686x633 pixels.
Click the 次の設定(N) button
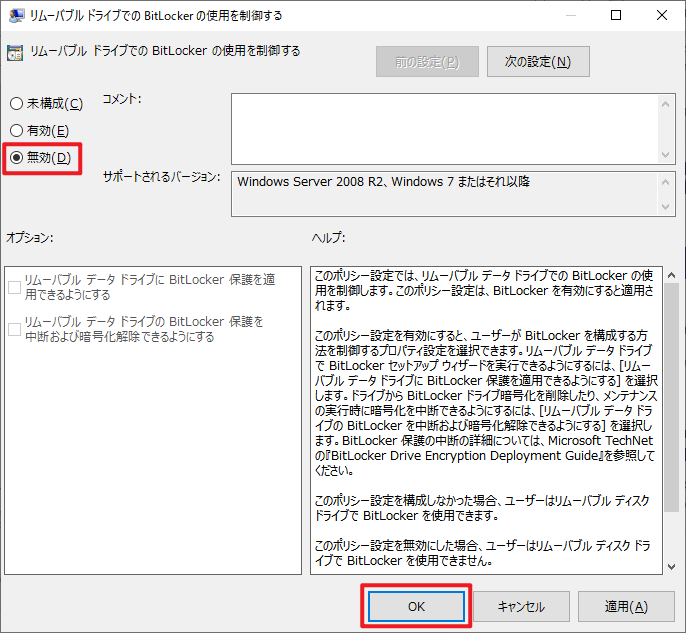coord(538,62)
